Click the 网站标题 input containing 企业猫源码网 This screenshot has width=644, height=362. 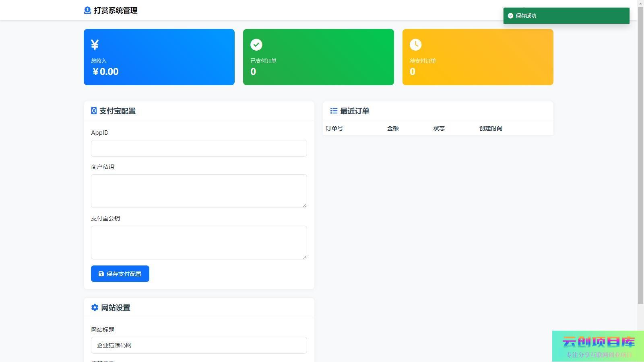(199, 345)
